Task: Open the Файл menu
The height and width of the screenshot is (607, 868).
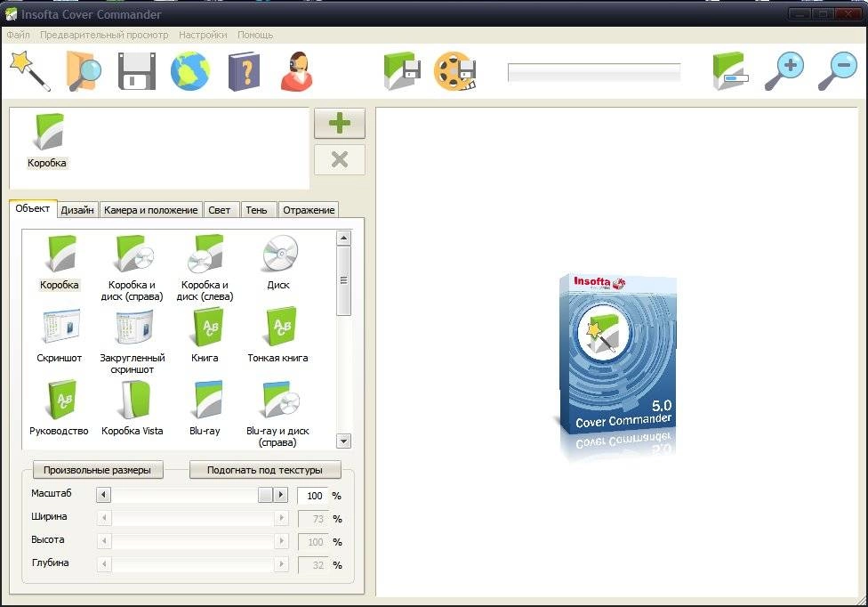Action: (19, 35)
